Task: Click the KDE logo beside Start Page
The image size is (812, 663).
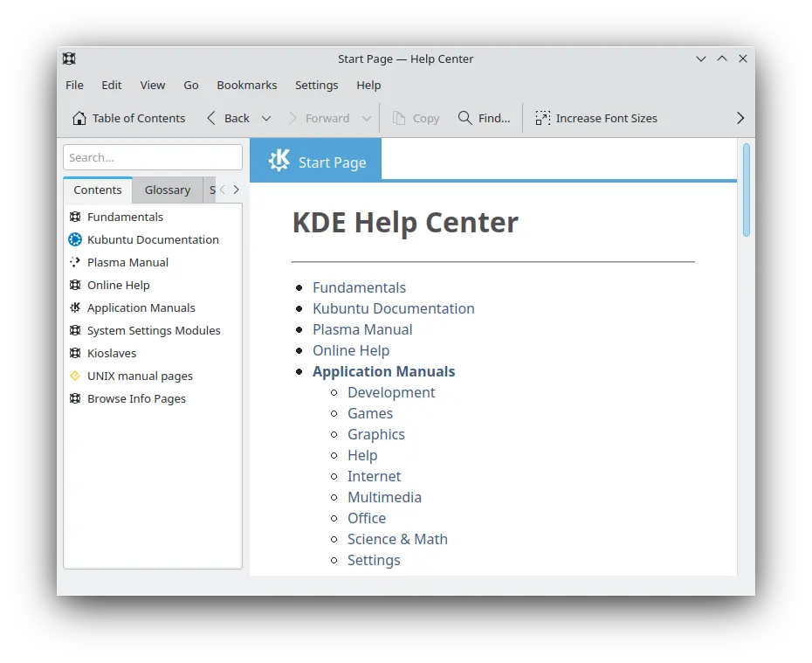Action: pos(279,160)
